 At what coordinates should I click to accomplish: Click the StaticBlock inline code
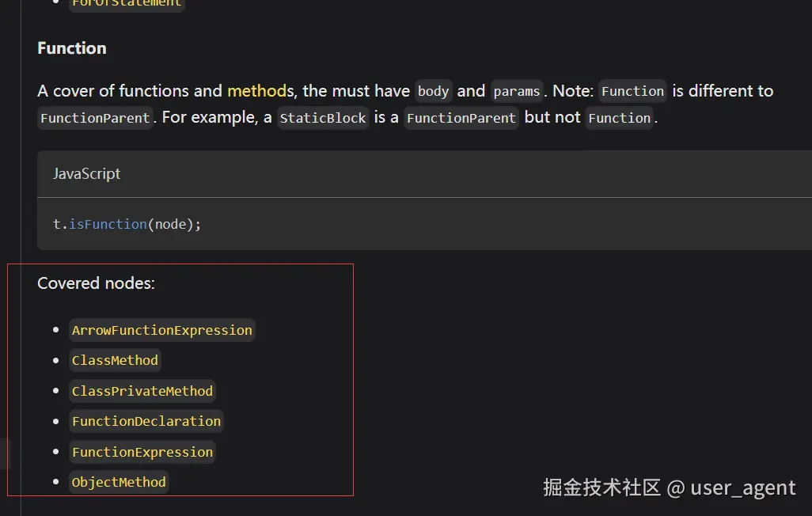pyautogui.click(x=323, y=118)
